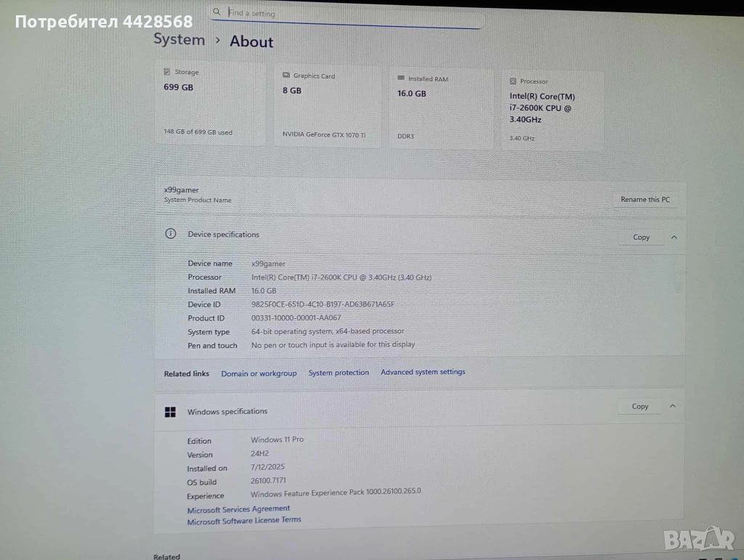Collapse the Device specifications section
The width and height of the screenshot is (744, 560).
pyautogui.click(x=674, y=237)
